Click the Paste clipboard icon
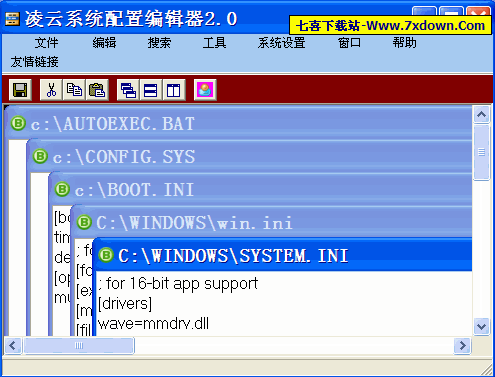 (x=97, y=90)
